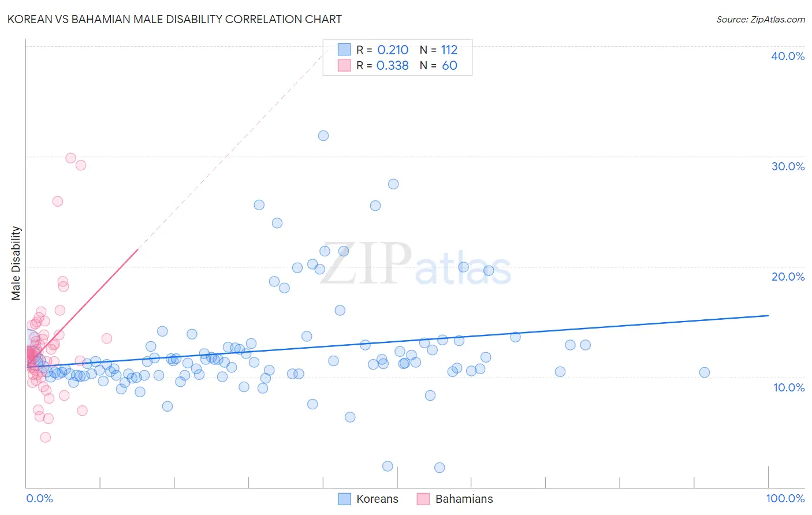Click the Koreans legend color swatch

(344, 499)
